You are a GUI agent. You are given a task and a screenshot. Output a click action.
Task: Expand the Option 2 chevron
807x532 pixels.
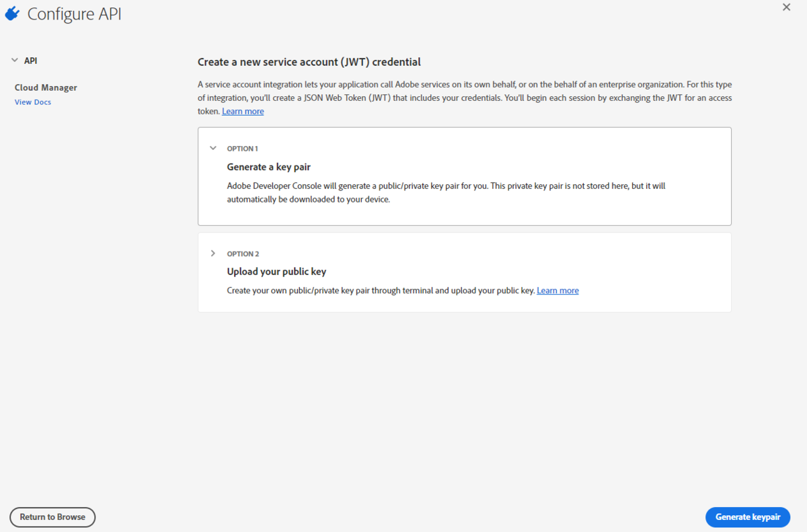(x=213, y=254)
